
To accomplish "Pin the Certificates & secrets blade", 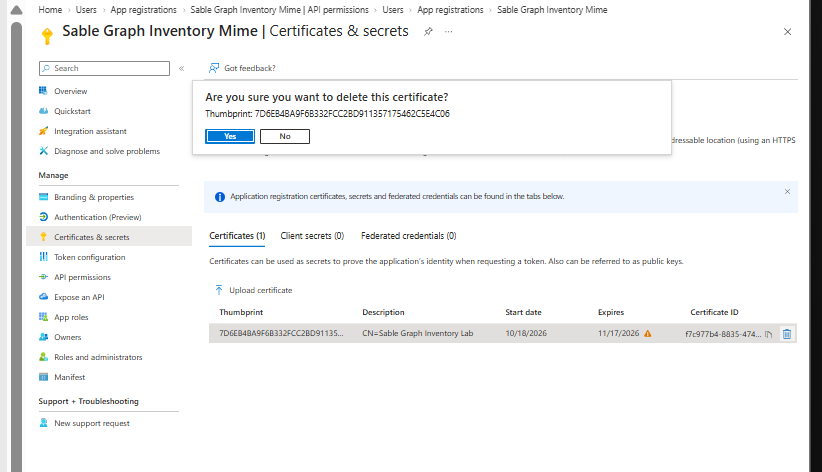I will click(x=428, y=31).
